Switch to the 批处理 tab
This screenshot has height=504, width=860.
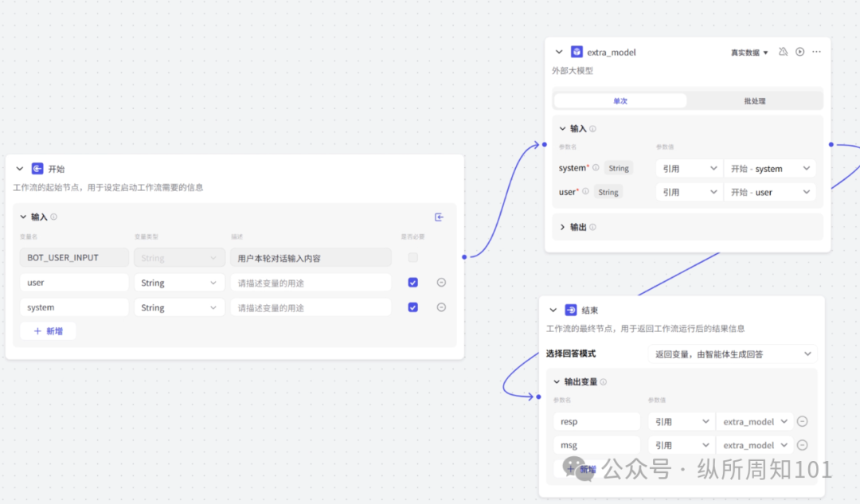[x=755, y=100]
